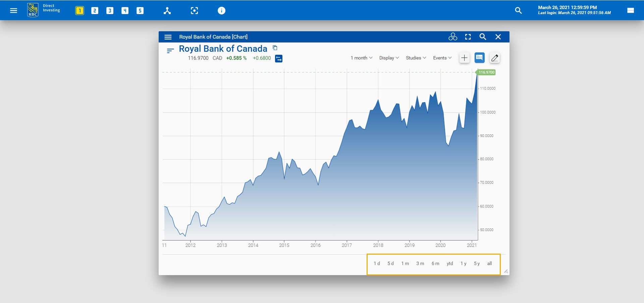Screen dimensions: 644x303
Task: Click the add study plus icon
Action: (x=465, y=58)
